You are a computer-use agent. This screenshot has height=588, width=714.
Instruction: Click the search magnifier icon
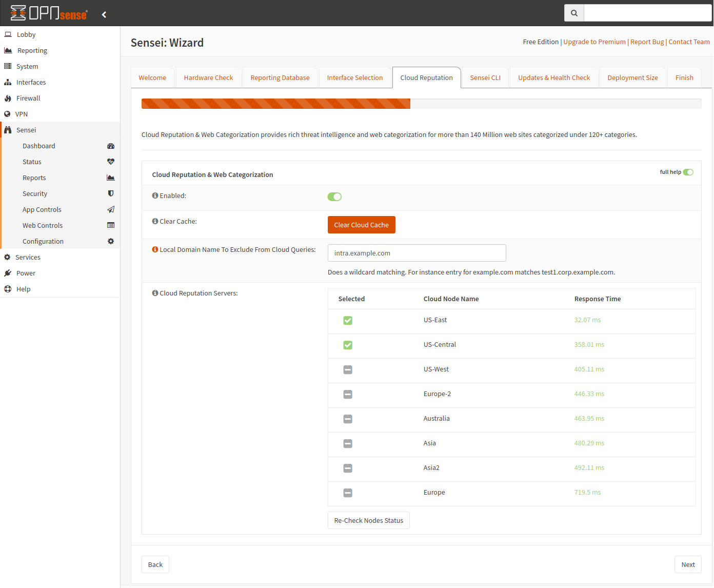pos(574,13)
